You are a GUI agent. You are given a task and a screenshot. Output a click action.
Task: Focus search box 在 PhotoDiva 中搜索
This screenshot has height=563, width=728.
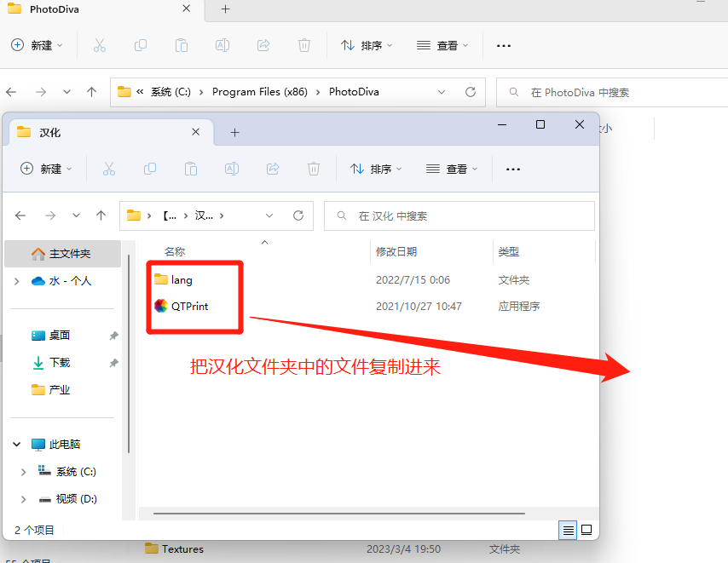(x=612, y=92)
